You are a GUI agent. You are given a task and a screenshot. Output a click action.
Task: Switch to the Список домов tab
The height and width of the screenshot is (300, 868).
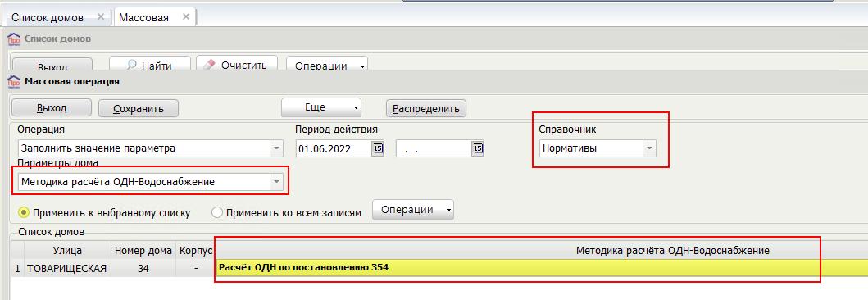[48, 17]
